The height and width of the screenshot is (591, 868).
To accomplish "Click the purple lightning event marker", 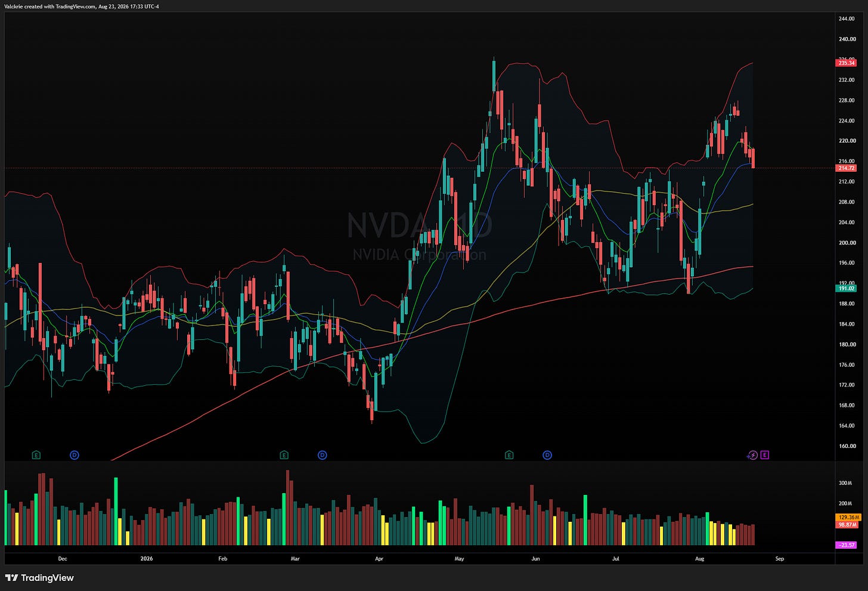I will click(753, 455).
